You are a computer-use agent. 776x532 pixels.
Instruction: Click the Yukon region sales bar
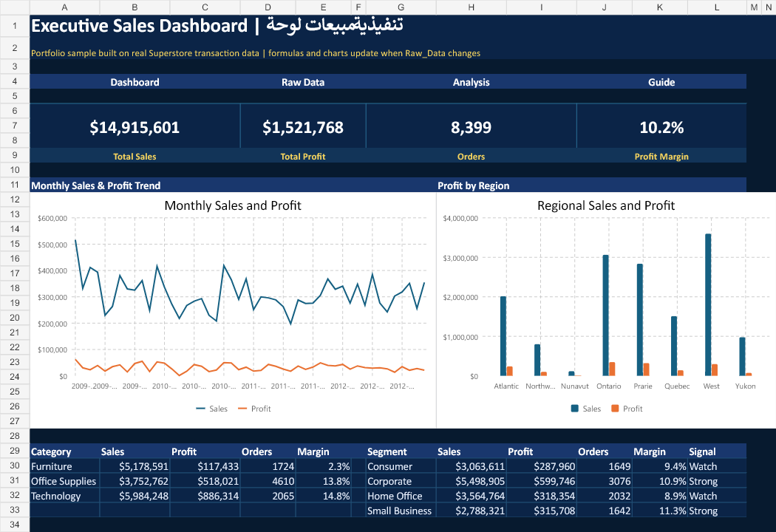pyautogui.click(x=742, y=357)
